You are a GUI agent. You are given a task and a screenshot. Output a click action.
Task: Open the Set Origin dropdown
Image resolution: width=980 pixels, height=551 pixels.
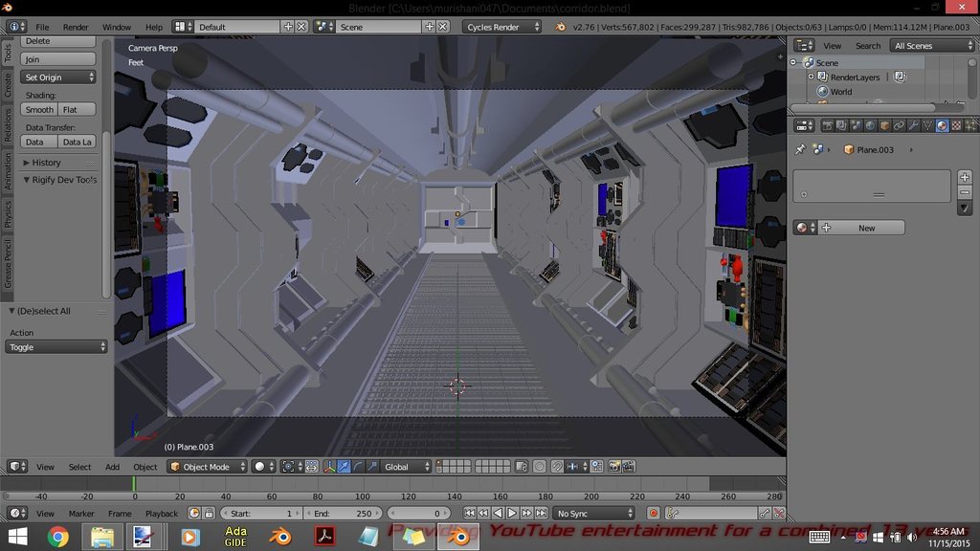(57, 77)
